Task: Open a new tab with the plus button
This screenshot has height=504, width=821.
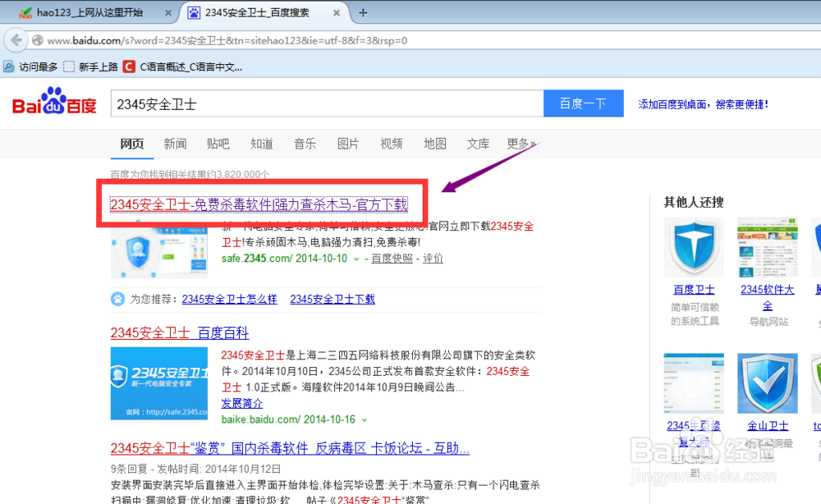Action: [x=363, y=12]
